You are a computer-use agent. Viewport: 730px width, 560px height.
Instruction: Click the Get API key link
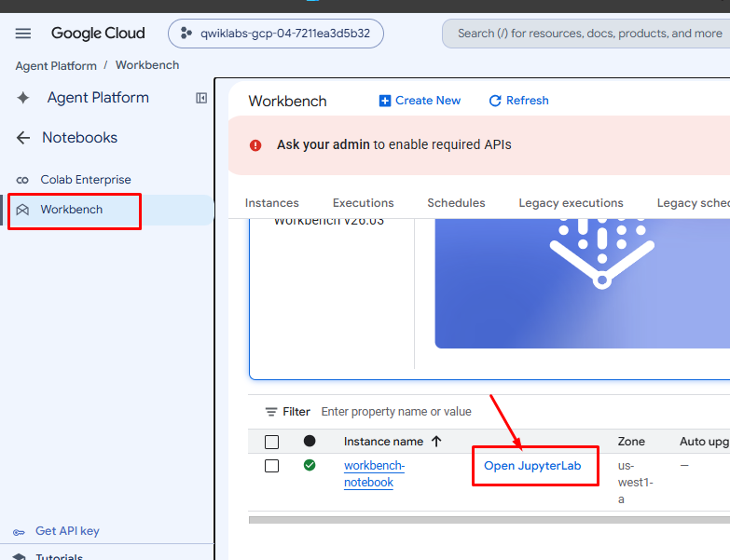67,531
